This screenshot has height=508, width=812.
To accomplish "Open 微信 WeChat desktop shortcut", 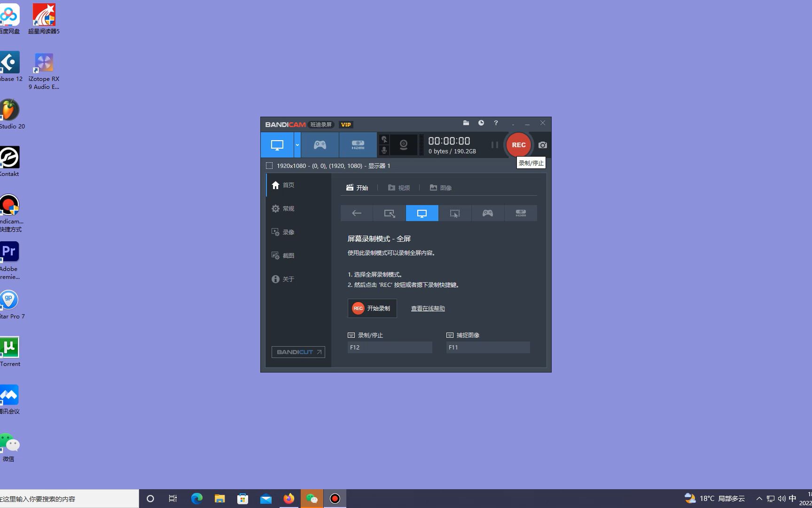I will tap(9, 447).
